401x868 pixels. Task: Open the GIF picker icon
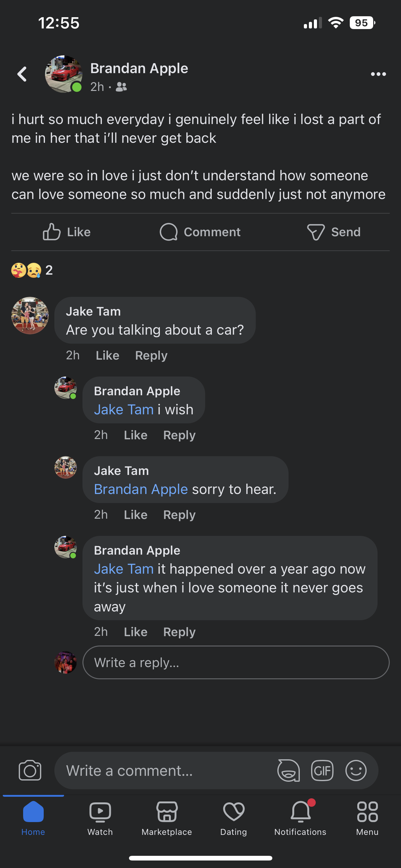tap(322, 770)
